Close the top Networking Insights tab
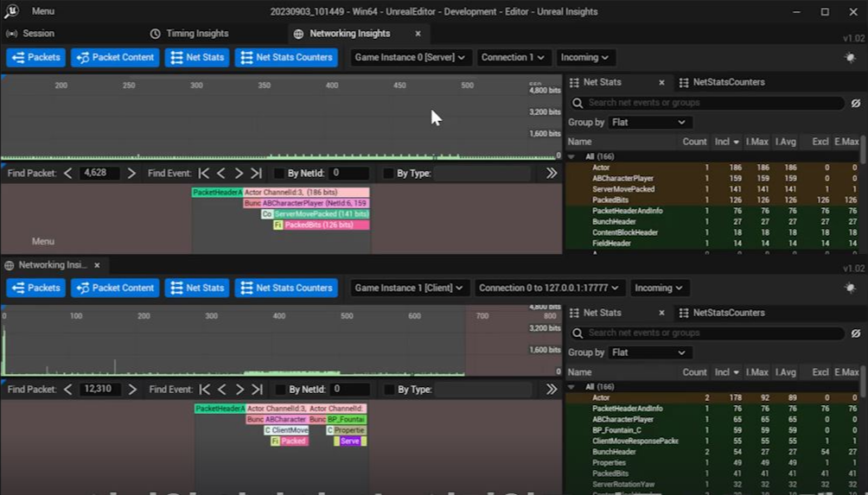The image size is (868, 495). 418,34
